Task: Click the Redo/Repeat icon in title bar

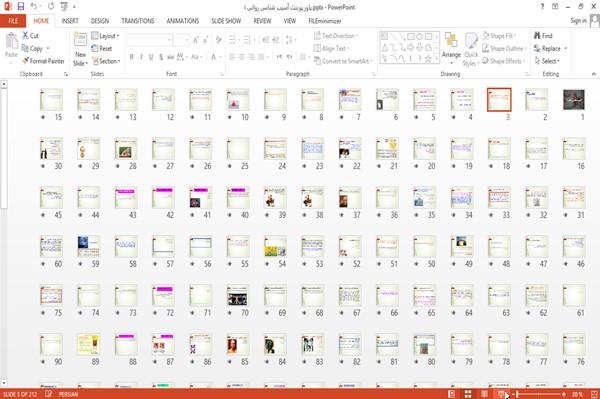Action: 51,6
